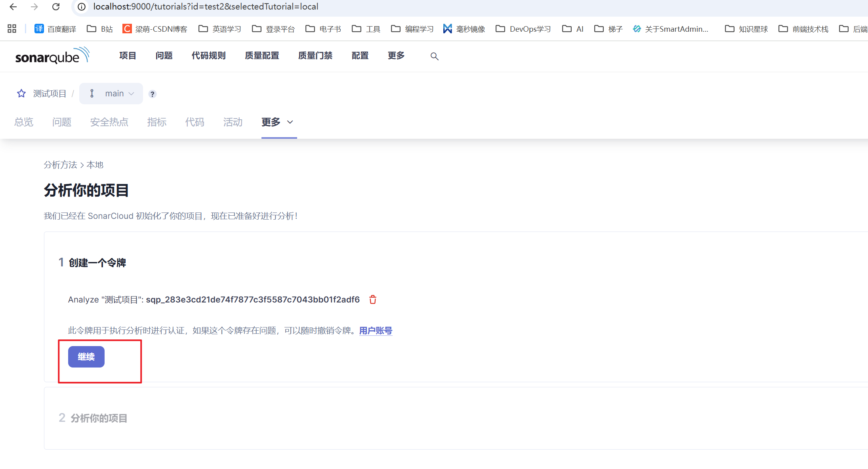Switch to the 安全热点 tab

(x=109, y=122)
